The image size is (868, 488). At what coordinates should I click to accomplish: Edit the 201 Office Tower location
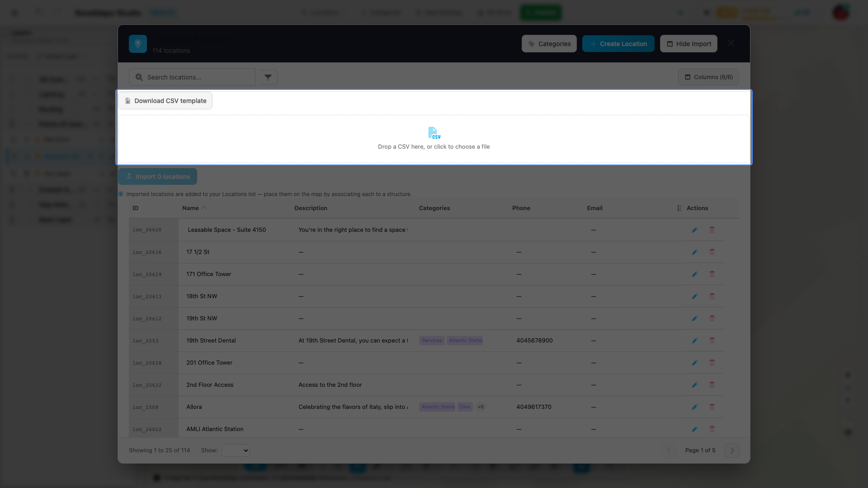tap(695, 363)
